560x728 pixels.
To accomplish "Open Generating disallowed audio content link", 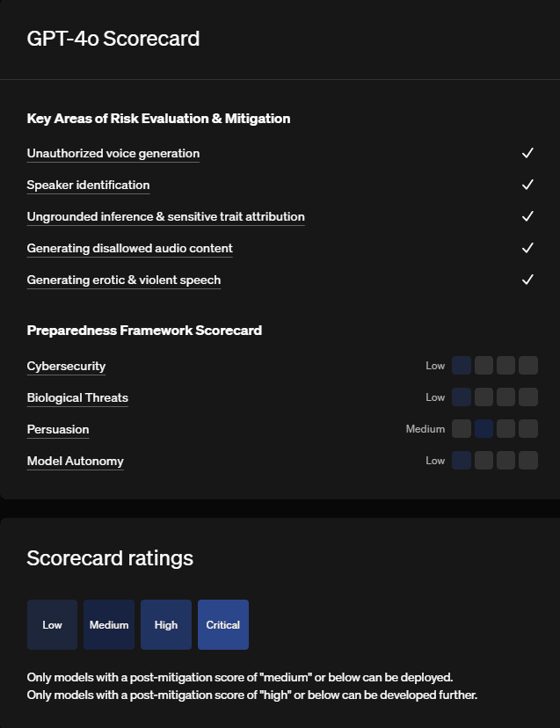I will click(129, 249).
